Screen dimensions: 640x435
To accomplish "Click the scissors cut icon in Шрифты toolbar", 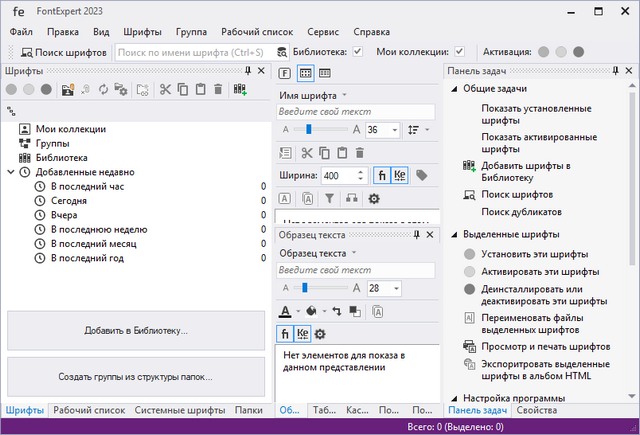I will 165,90.
